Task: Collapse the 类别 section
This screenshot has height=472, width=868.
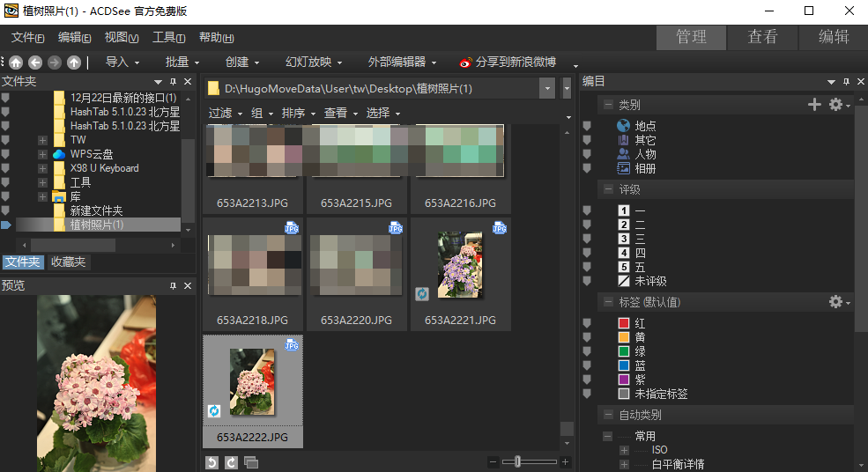Action: 608,104
